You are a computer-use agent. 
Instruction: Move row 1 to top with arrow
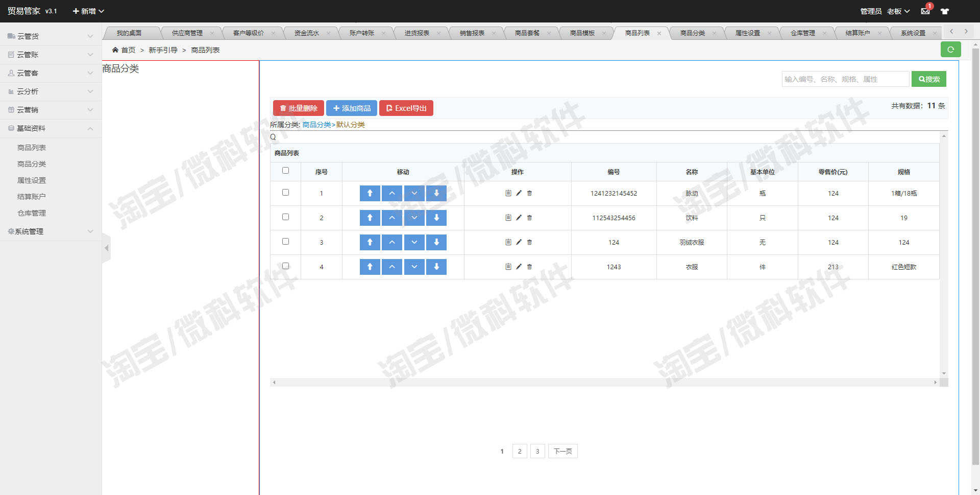(370, 193)
